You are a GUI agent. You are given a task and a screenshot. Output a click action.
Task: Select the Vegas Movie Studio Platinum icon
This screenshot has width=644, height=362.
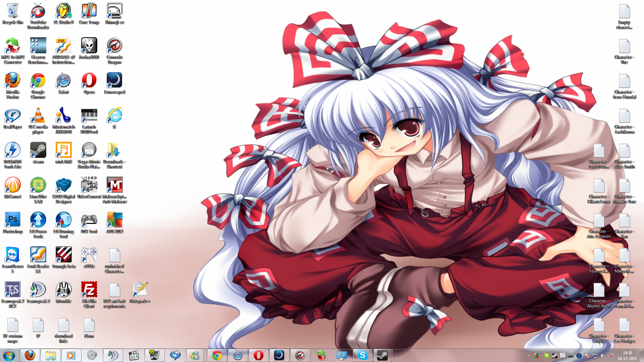point(89,156)
